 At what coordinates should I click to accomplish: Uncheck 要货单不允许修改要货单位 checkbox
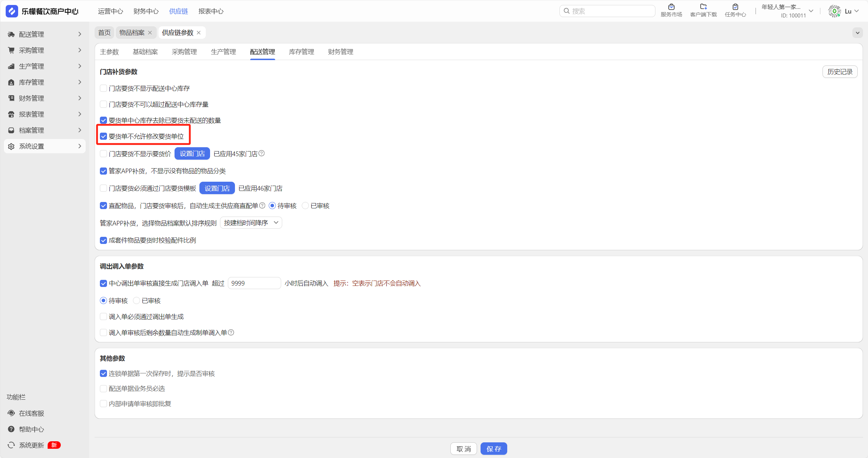click(x=103, y=137)
